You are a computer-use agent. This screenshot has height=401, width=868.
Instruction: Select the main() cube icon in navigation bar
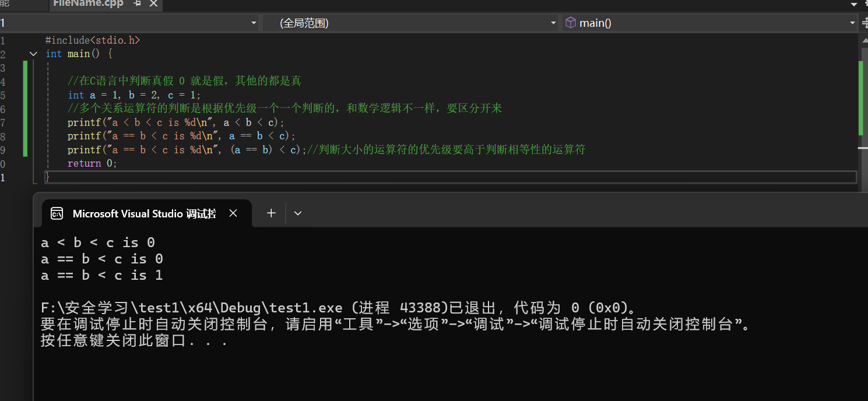point(570,23)
